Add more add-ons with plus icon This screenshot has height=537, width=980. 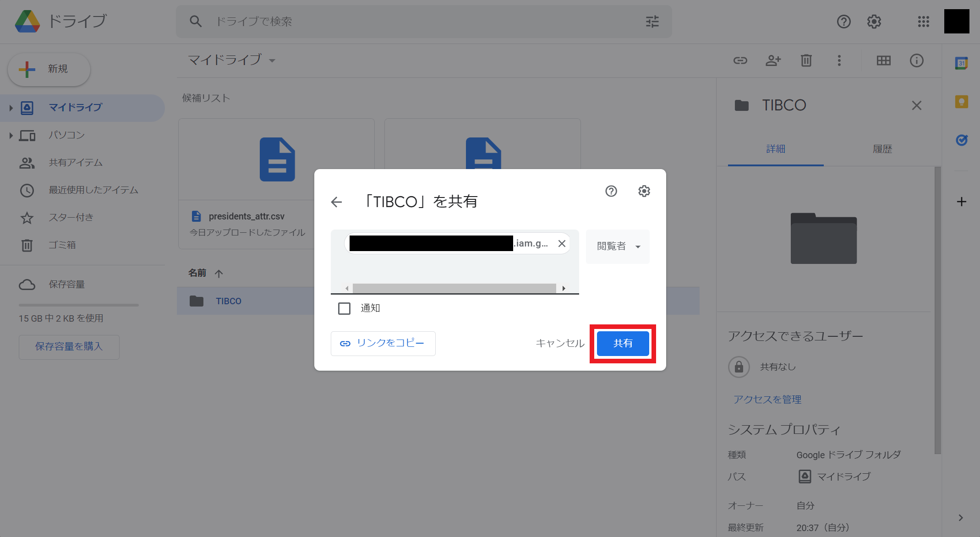pos(962,202)
